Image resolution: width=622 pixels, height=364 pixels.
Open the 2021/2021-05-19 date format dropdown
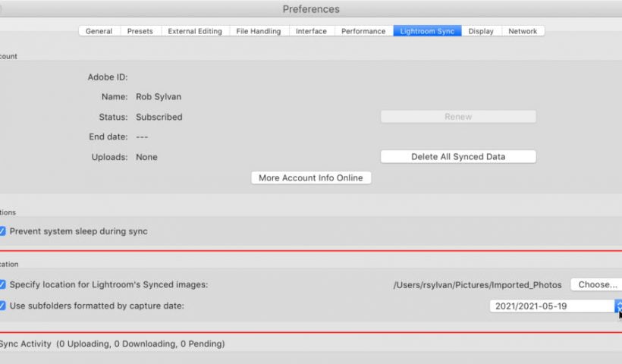click(x=554, y=306)
